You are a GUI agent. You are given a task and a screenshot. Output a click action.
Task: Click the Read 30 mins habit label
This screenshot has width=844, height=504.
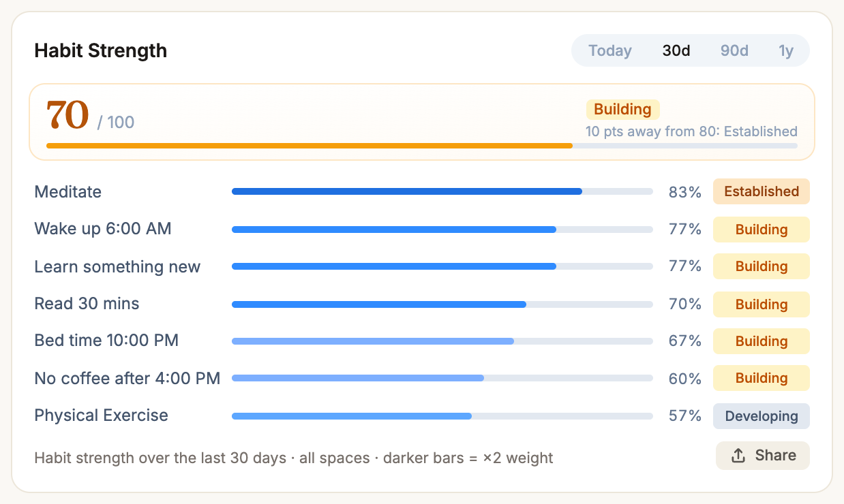(87, 304)
